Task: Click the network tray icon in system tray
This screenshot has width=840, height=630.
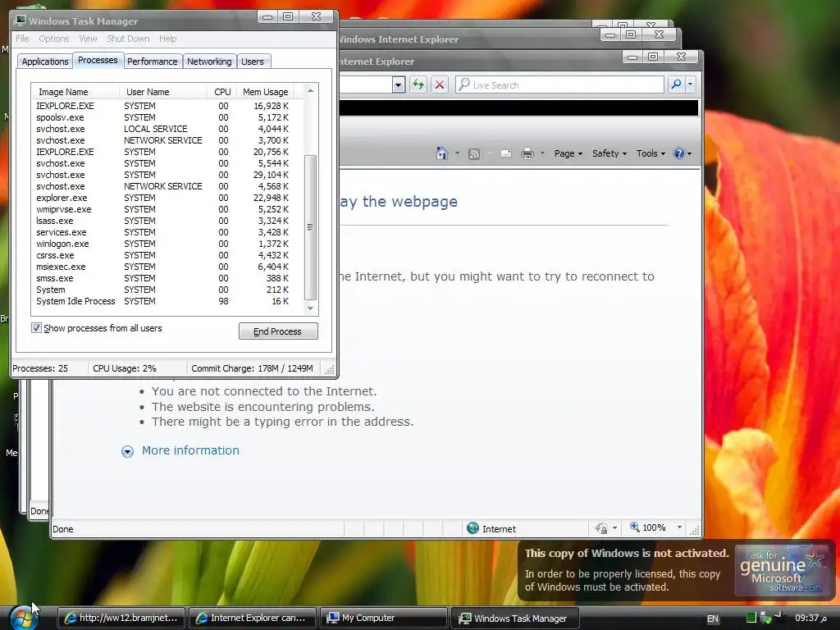Action: click(765, 619)
